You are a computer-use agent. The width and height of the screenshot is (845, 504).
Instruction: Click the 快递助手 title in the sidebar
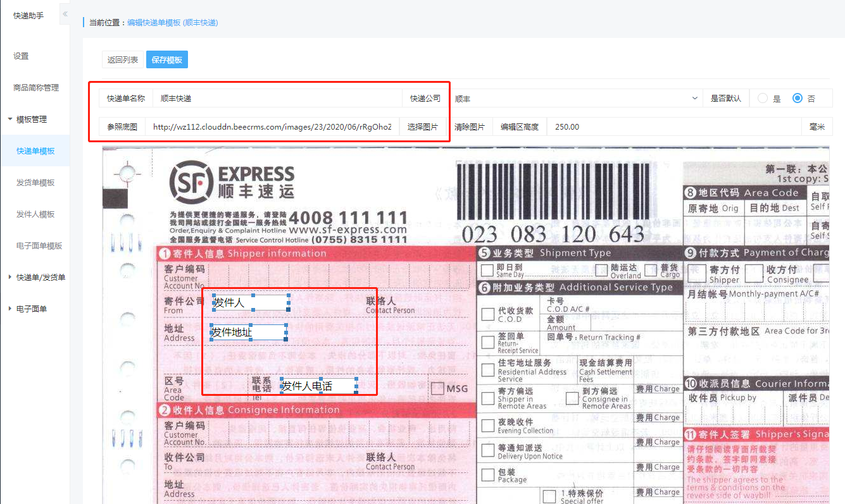(28, 15)
